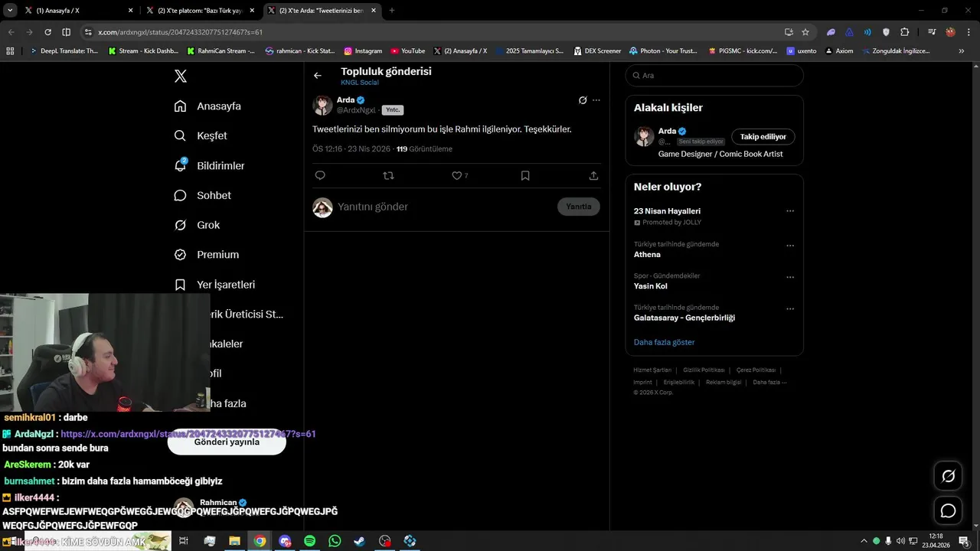This screenshot has width=980, height=551.
Task: Open the KNGL Social community link
Action: [360, 83]
